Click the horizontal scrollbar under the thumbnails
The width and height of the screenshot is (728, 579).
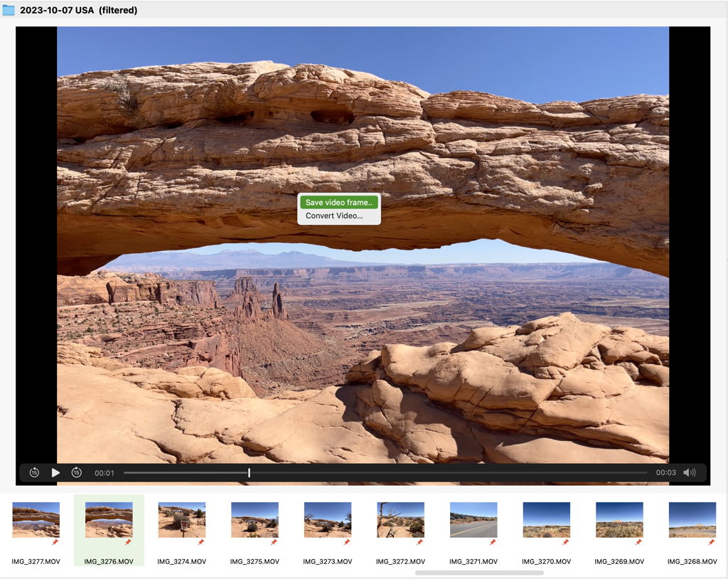click(x=479, y=573)
